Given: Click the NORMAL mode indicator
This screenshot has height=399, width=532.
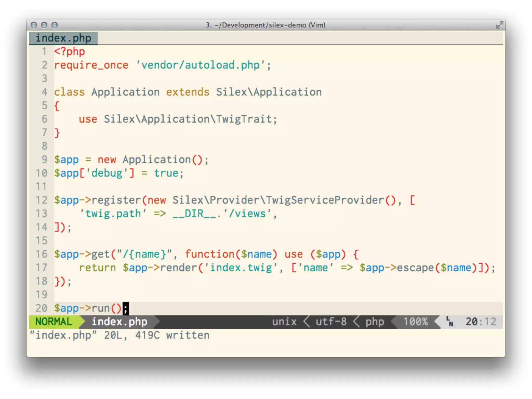Looking at the screenshot, I should tap(54, 322).
